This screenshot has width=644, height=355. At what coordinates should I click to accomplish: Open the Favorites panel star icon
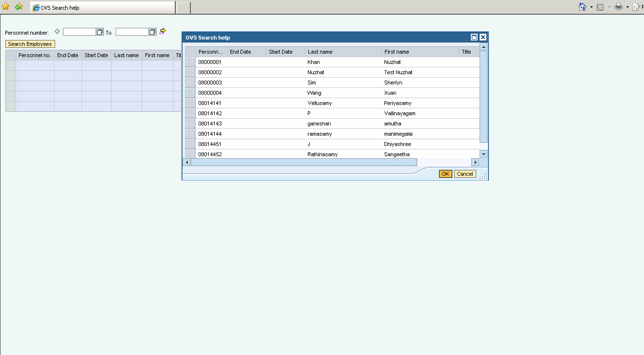[x=6, y=7]
